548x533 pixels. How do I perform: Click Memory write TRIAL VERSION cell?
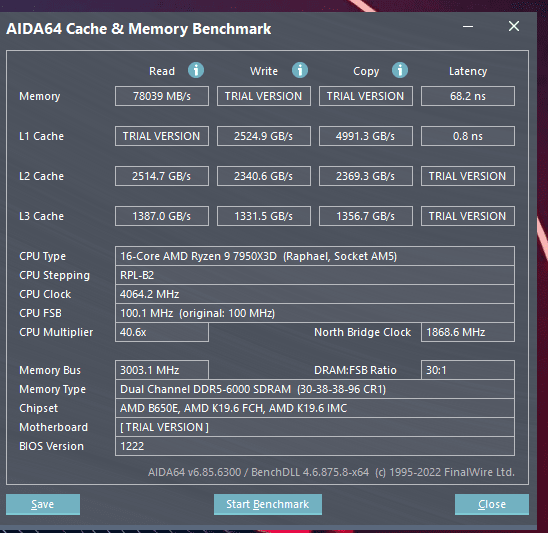tap(264, 96)
